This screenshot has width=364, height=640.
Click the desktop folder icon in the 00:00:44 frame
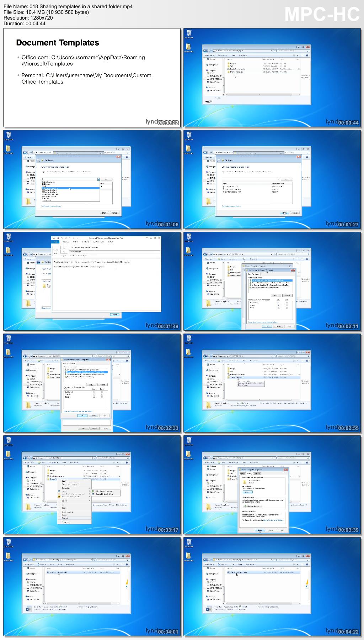pos(188,47)
